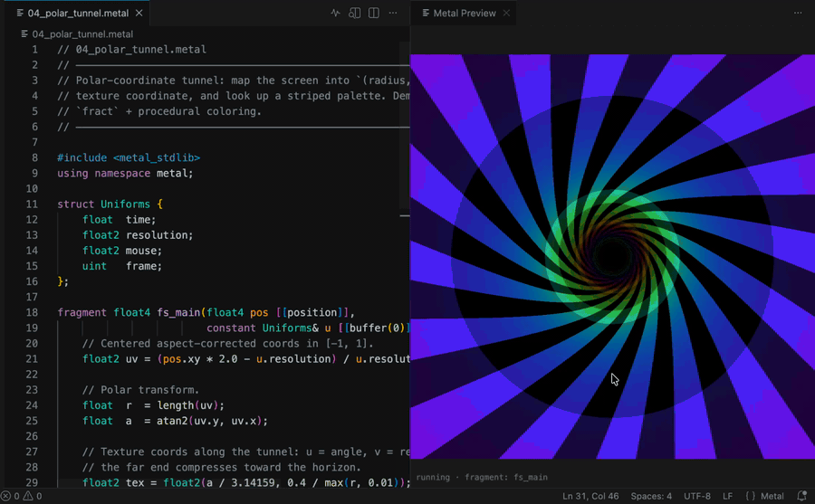The height and width of the screenshot is (504, 815).
Task: Open more actions menu for Metal Preview pane
Action: (x=798, y=13)
